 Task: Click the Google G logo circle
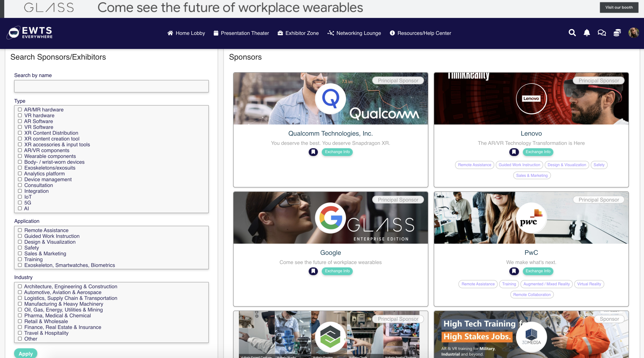(330, 218)
